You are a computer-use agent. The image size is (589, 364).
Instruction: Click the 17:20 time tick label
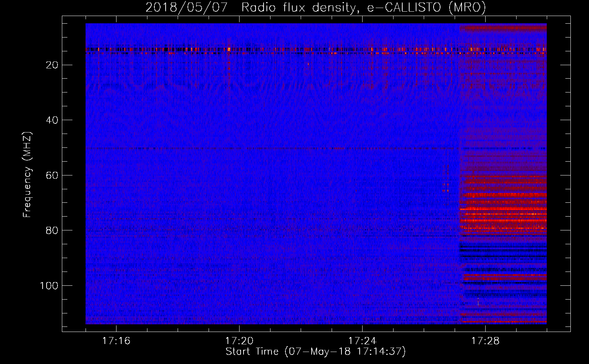(239, 341)
